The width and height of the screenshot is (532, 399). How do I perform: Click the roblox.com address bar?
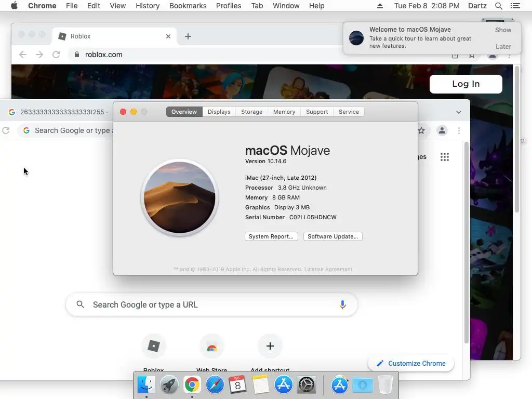coord(103,55)
